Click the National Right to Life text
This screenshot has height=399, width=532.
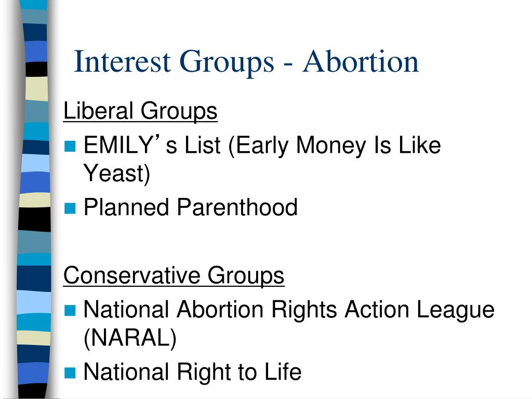click(x=192, y=371)
